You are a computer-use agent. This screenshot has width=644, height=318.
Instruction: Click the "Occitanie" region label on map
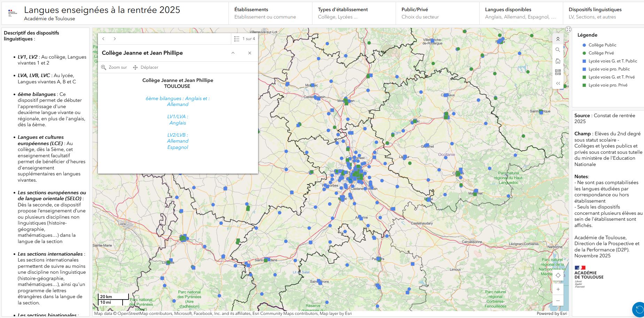pos(447,154)
